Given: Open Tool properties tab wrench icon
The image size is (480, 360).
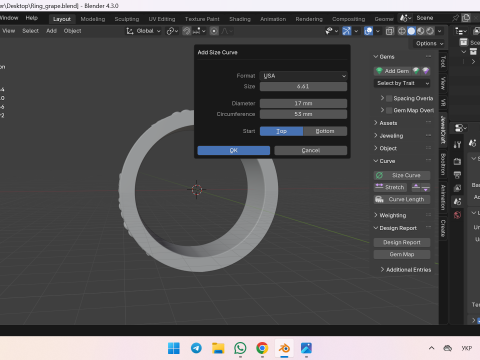Looking at the screenshot, I should tap(457, 144).
